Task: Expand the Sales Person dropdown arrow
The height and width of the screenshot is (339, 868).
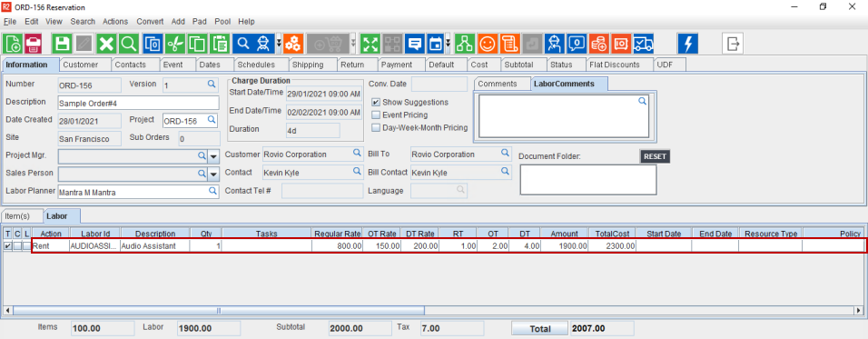Action: click(213, 174)
